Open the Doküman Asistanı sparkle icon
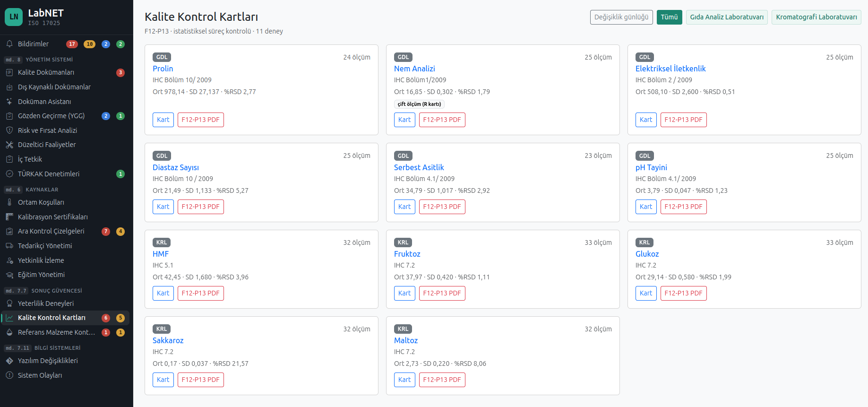Screen dimensions: 868x407 (x=9, y=102)
